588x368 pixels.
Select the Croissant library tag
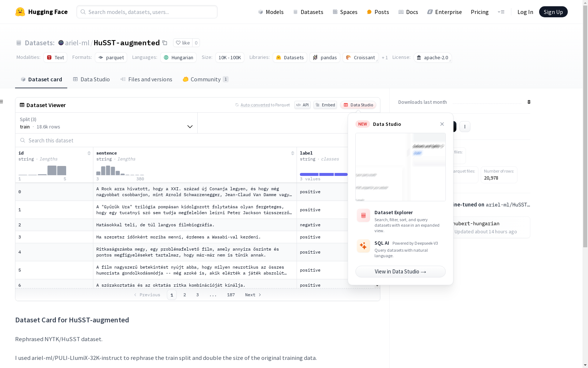361,57
